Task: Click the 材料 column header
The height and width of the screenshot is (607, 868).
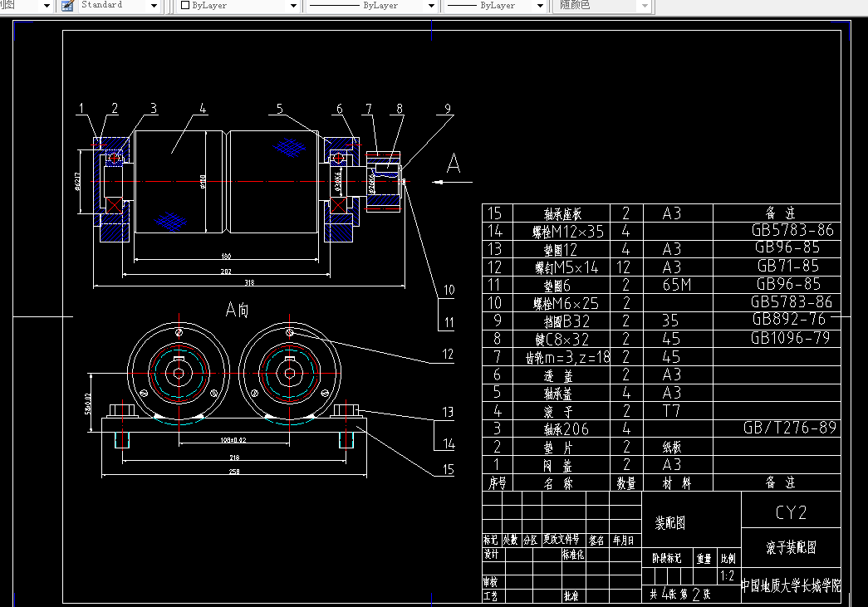Action: pyautogui.click(x=677, y=483)
